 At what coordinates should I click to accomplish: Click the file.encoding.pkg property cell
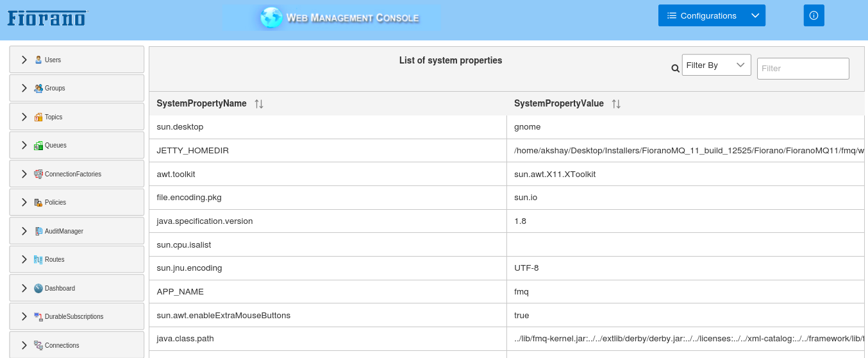tap(328, 198)
